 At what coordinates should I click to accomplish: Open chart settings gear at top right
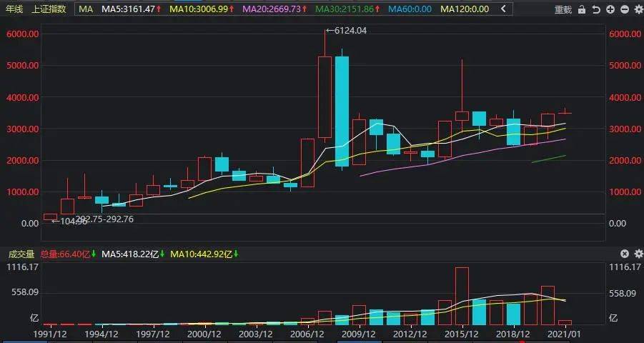(638, 9)
